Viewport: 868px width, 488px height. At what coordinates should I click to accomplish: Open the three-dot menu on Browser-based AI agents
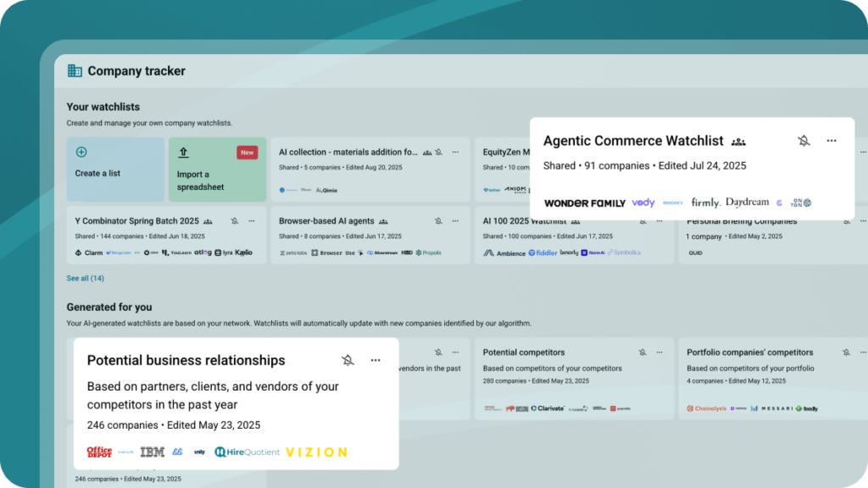[x=455, y=221]
